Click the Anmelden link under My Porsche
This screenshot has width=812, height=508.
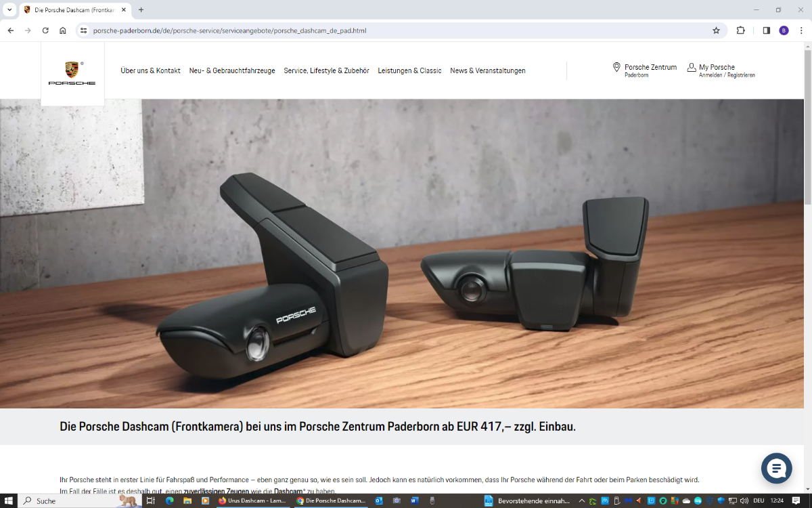tap(711, 75)
